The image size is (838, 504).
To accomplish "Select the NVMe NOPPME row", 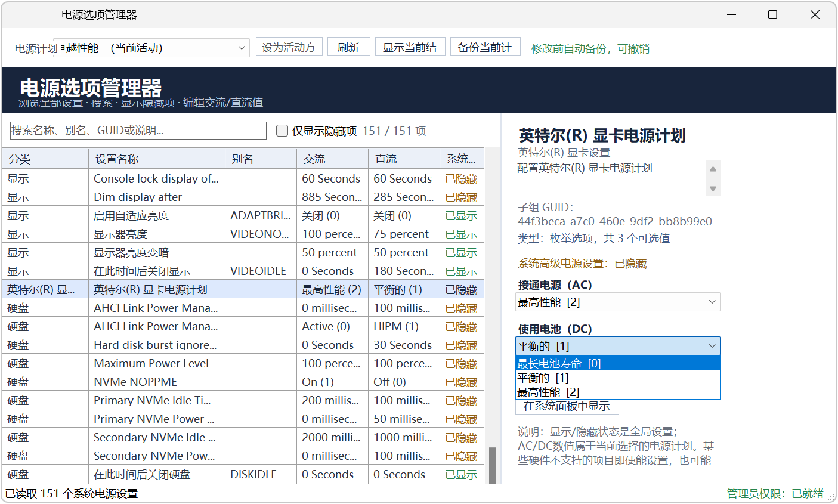I will [x=243, y=382].
